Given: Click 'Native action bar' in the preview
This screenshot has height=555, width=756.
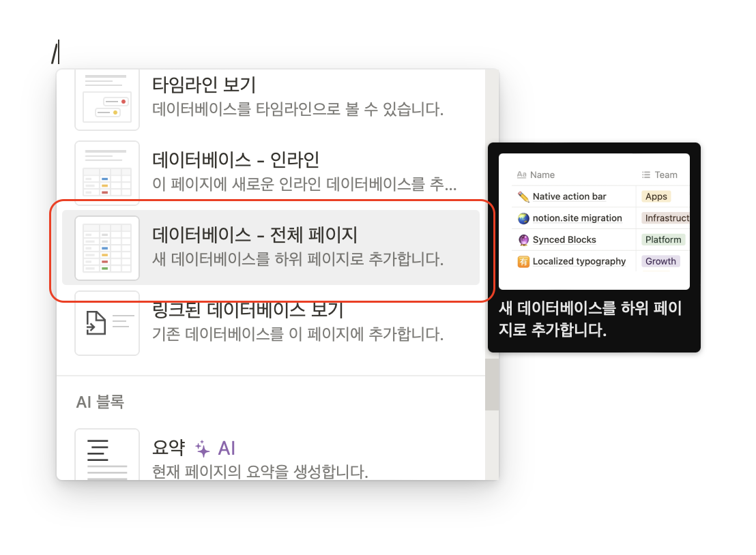Looking at the screenshot, I should (x=569, y=196).
